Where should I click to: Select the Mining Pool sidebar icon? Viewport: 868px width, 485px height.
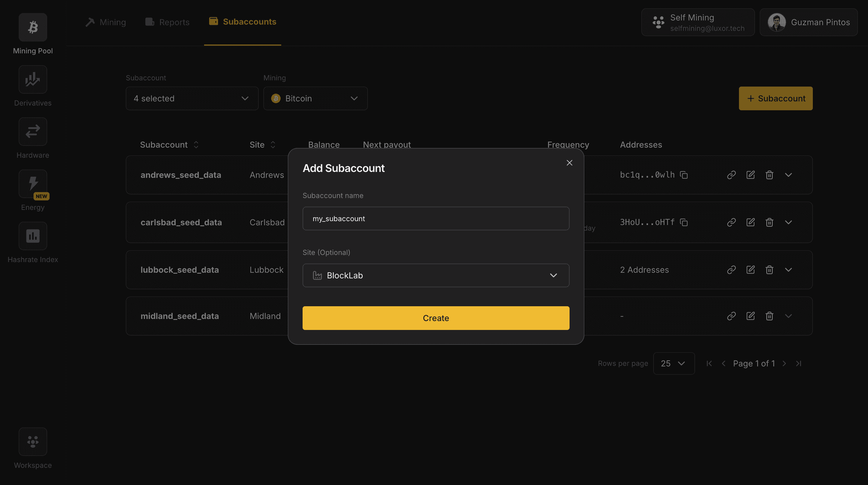coord(32,27)
